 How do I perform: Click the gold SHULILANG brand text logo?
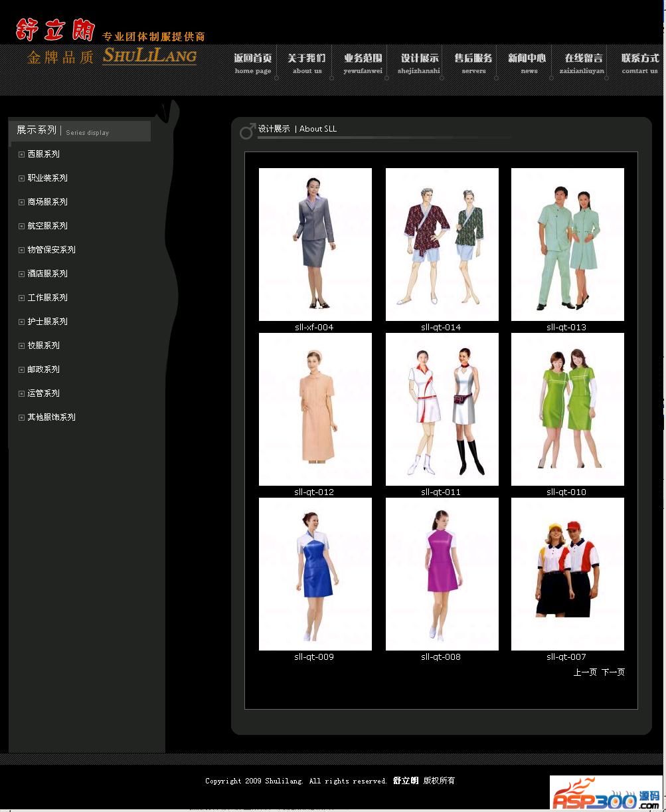coord(149,56)
